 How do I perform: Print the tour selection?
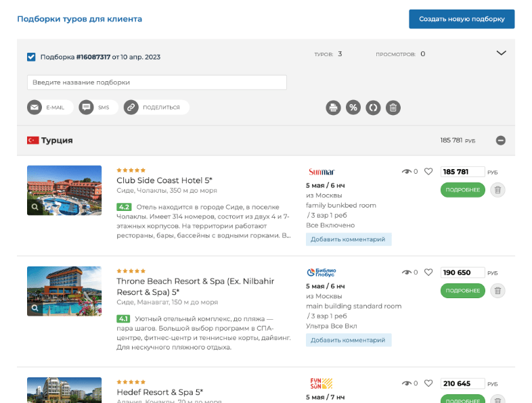[x=333, y=108]
